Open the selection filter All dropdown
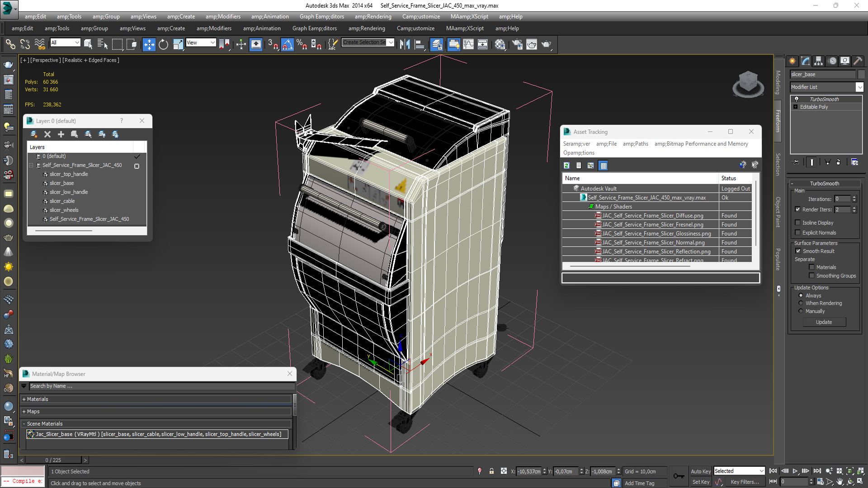Viewport: 868px width, 488px height. pyautogui.click(x=65, y=42)
